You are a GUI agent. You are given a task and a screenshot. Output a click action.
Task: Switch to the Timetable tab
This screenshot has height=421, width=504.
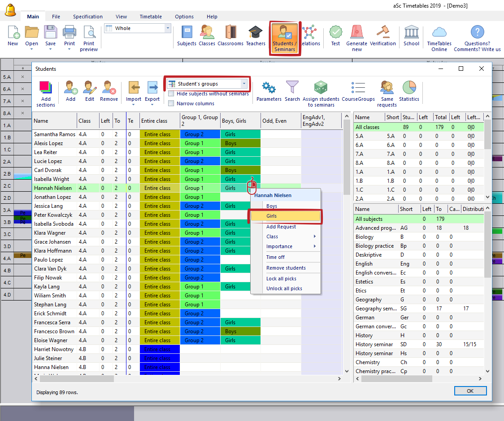[150, 17]
